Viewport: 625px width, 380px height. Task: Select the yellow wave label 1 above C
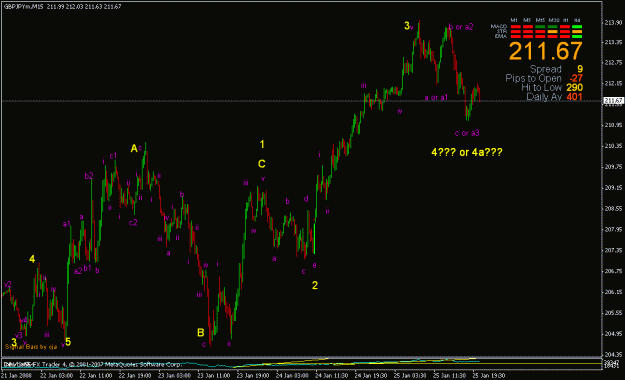point(262,144)
